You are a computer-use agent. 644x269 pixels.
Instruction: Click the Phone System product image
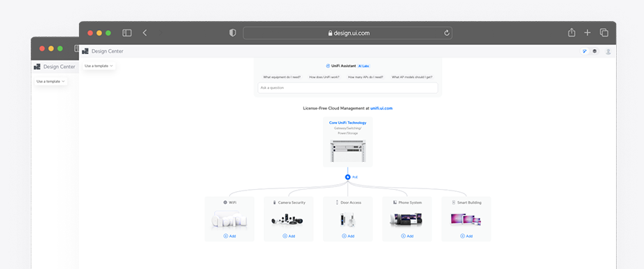click(x=406, y=219)
